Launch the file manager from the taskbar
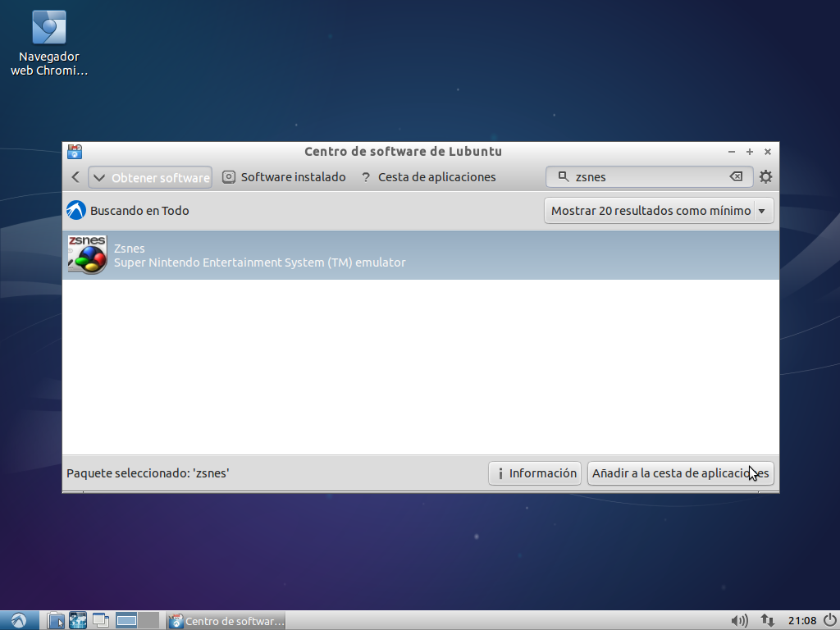The image size is (840, 630). point(55,621)
